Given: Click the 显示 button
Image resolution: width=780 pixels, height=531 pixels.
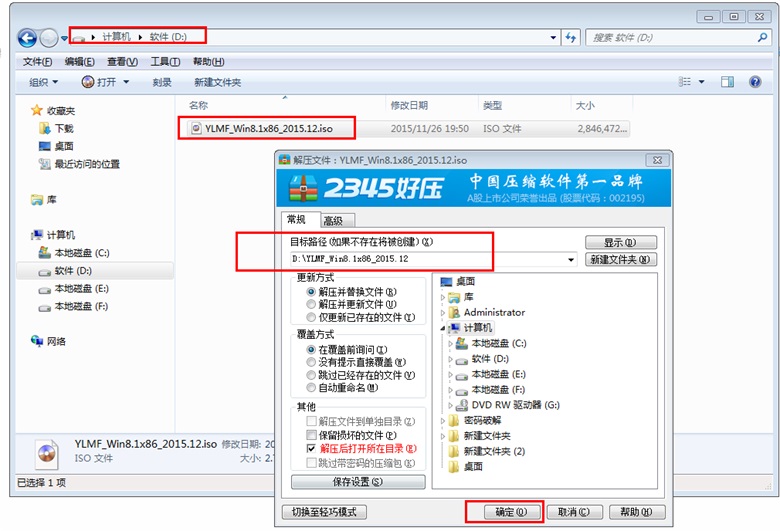Looking at the screenshot, I should click(620, 242).
